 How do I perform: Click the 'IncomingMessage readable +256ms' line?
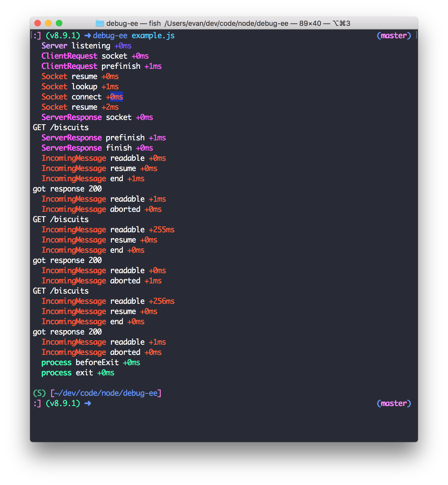pos(108,301)
